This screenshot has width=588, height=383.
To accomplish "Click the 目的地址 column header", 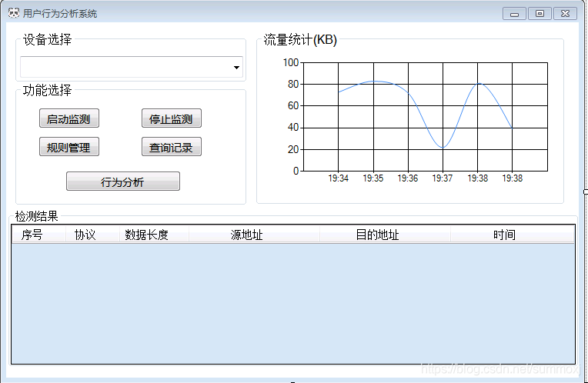I will (x=385, y=235).
